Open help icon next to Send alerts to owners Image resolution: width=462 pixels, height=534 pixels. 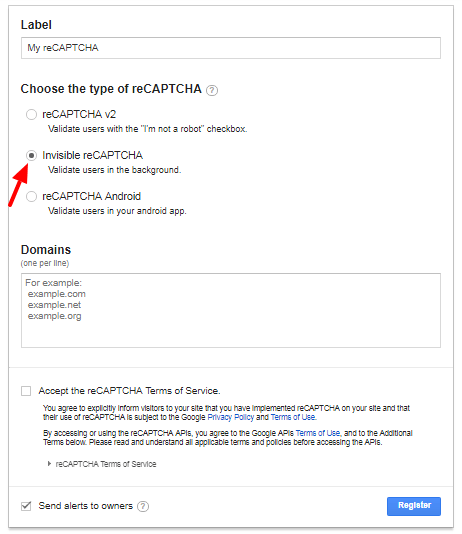click(143, 506)
